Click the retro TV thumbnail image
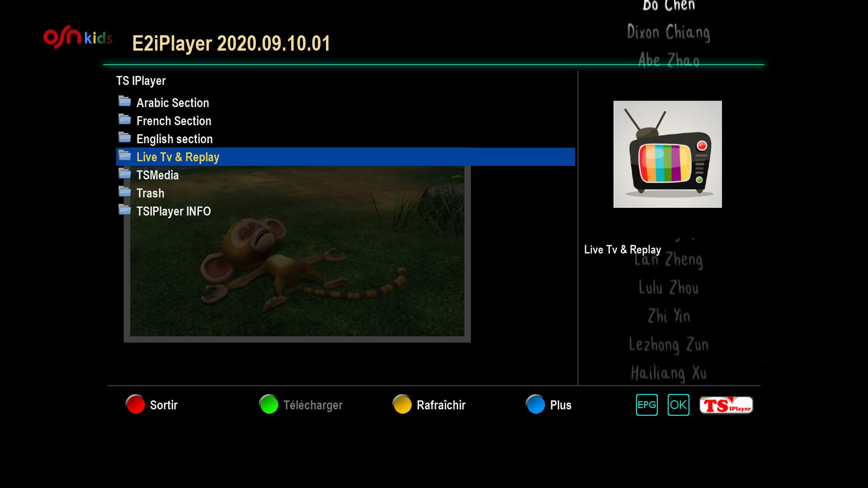 (x=667, y=154)
